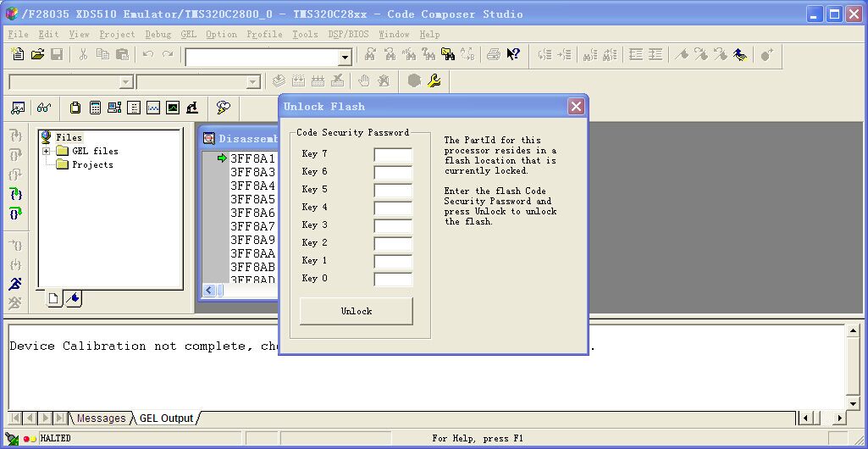This screenshot has height=449, width=868.
Task: Click the blue running man Run icon
Action: (x=15, y=284)
